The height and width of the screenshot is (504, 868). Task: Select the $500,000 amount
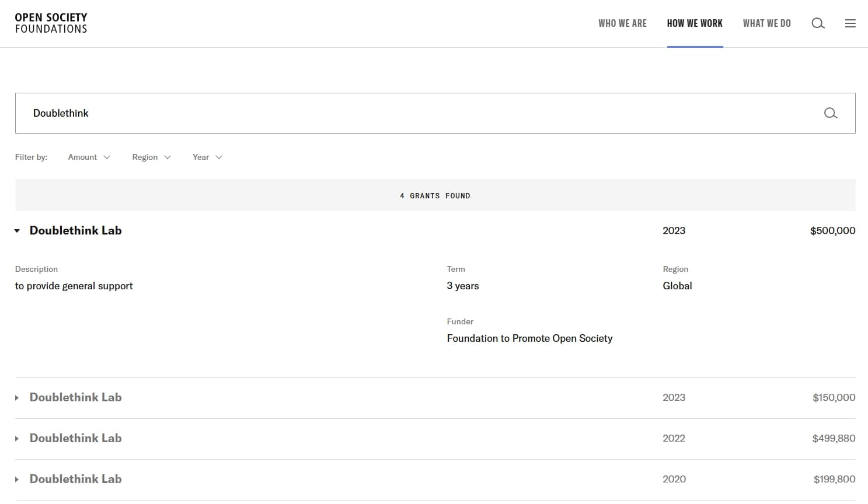[x=832, y=231]
